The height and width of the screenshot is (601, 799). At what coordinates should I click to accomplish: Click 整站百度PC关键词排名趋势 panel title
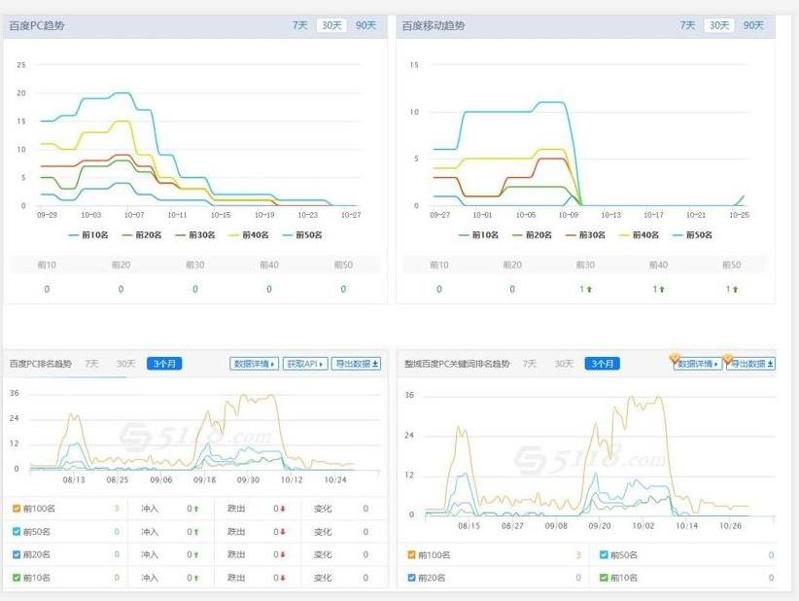click(457, 363)
